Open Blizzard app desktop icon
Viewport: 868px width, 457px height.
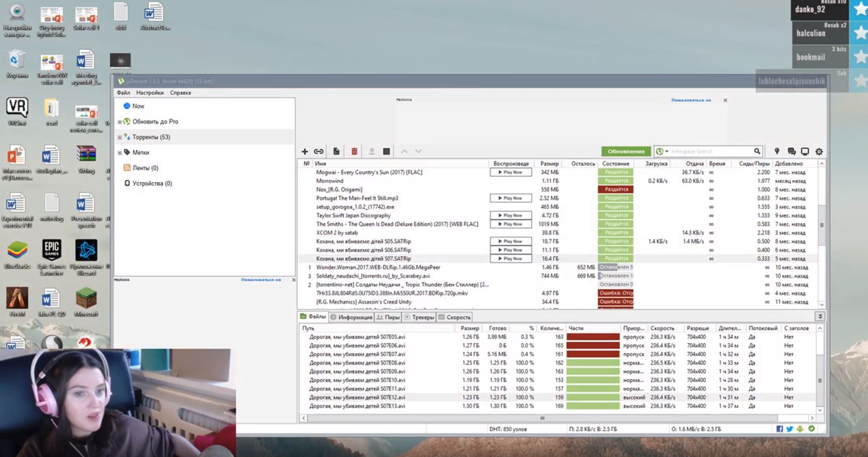[86, 257]
